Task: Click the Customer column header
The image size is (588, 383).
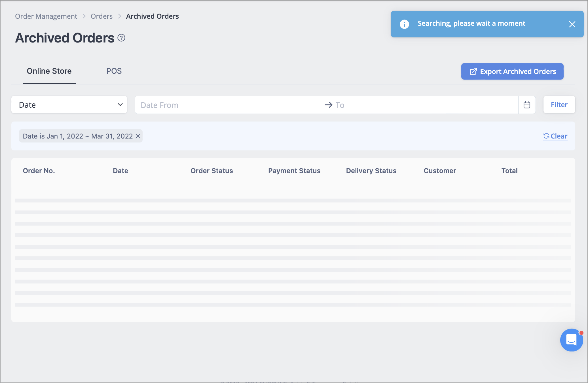Action: (x=440, y=171)
